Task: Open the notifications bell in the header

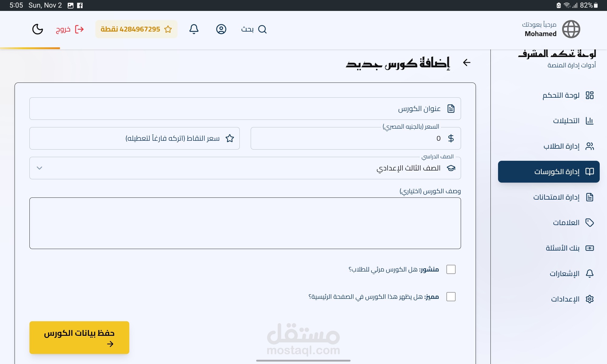Action: pyautogui.click(x=194, y=29)
